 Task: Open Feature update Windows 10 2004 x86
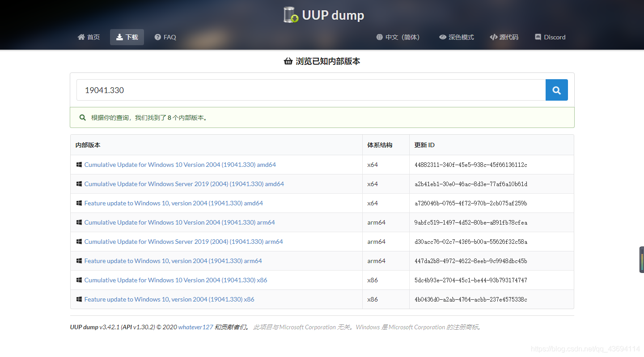pos(169,299)
